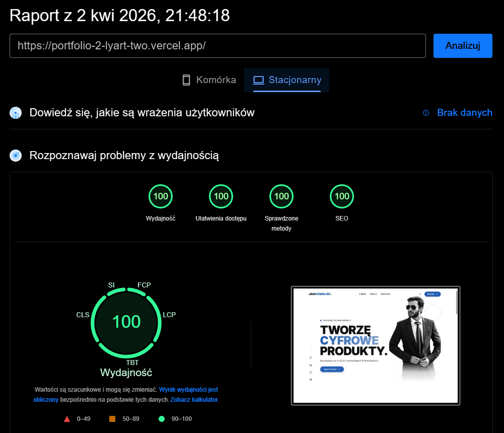Click the diagnostics icon beside Rozpoznawaj problemy
The width and height of the screenshot is (504, 433).
point(16,155)
